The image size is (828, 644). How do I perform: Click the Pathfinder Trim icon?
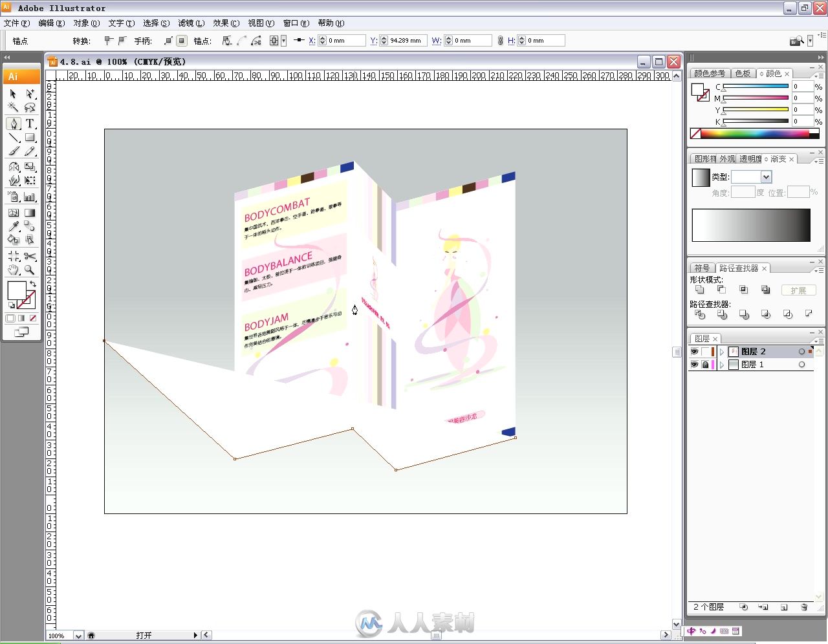point(721,314)
